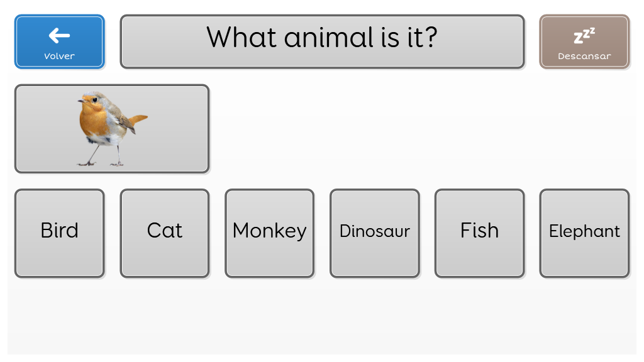The image size is (644, 362).
Task: Pick the Elephant answer tile
Action: click(x=584, y=233)
